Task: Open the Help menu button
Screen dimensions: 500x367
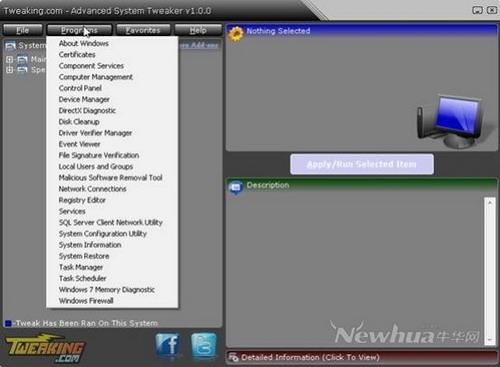Action: [x=198, y=30]
